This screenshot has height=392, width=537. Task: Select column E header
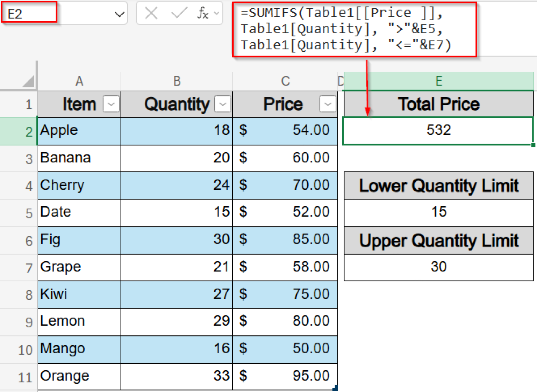(x=438, y=81)
